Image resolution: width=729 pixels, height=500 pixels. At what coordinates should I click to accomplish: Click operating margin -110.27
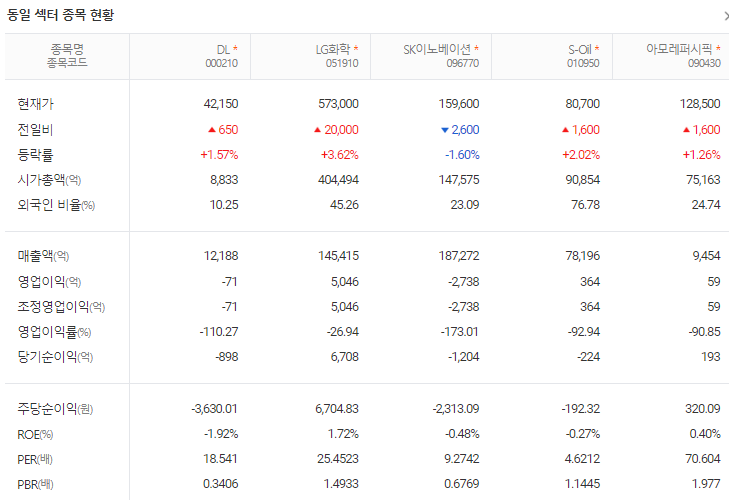(219, 332)
